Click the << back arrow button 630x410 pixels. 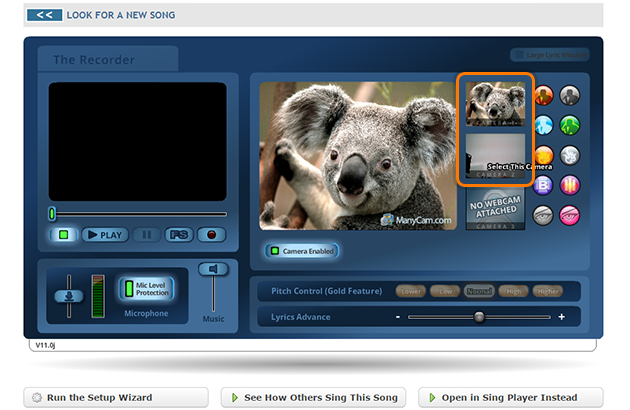[44, 15]
